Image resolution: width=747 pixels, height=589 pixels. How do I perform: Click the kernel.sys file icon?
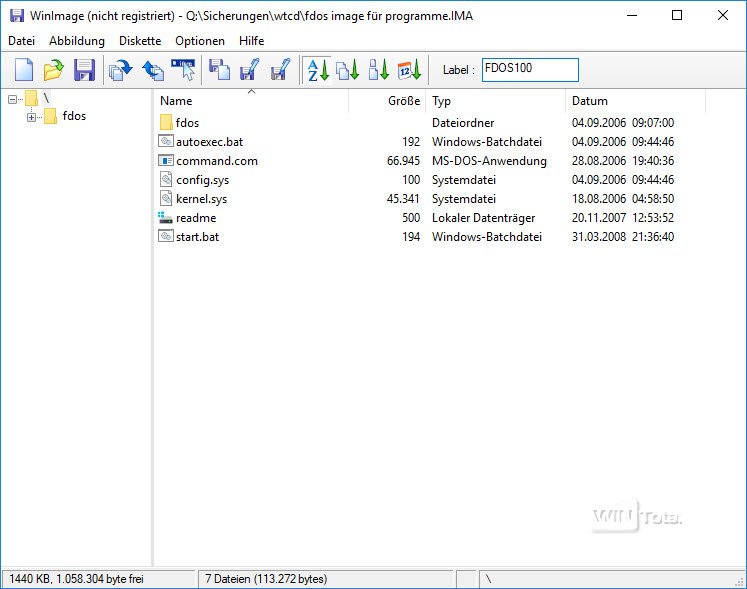point(166,198)
